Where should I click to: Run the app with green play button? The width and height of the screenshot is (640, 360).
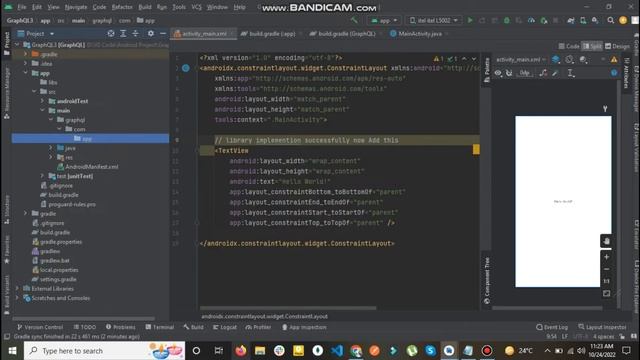pos(470,20)
